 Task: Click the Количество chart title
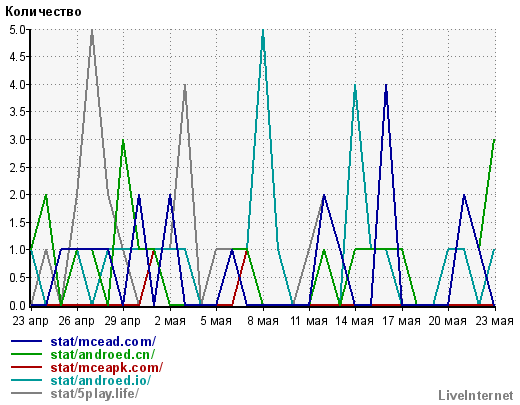pos(43,12)
